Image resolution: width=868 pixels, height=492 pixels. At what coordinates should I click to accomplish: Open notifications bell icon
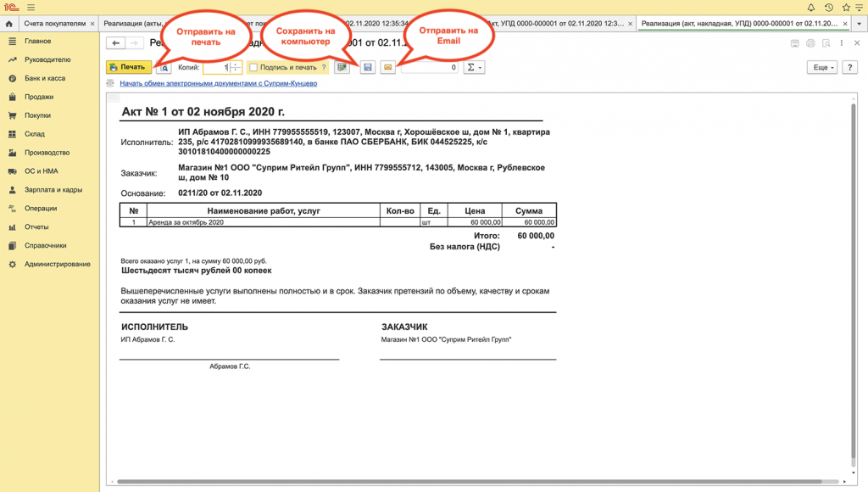(x=811, y=7)
